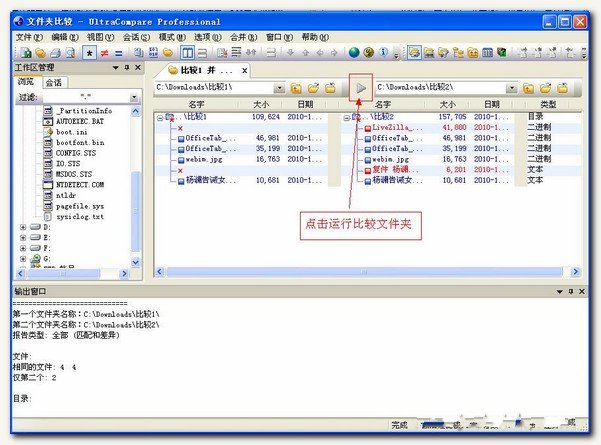The width and height of the screenshot is (601, 445).
Task: Click the workspace tree vertical scrollbar thumb
Action: 136,211
